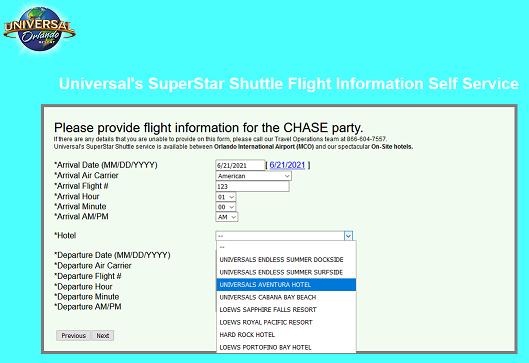
Task: Click the Universal Orlando Resort logo
Action: tap(39, 30)
